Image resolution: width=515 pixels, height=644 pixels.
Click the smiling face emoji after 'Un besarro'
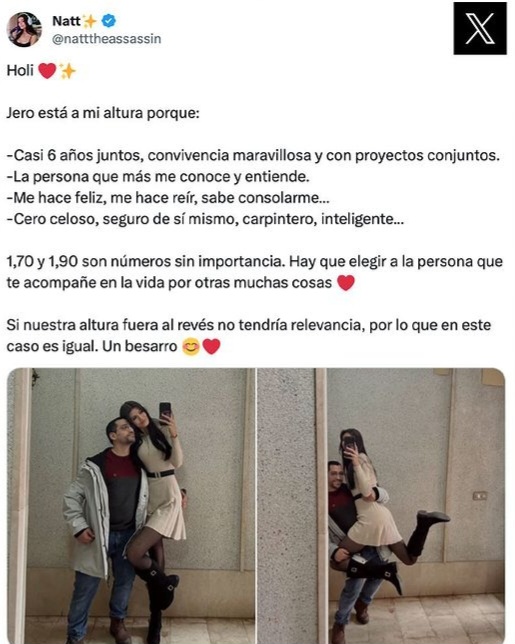click(191, 347)
